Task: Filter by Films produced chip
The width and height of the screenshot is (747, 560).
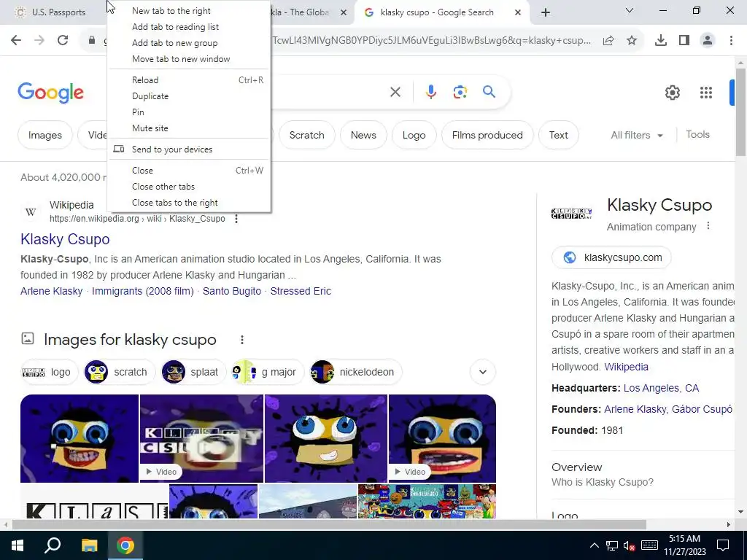Action: tap(487, 135)
